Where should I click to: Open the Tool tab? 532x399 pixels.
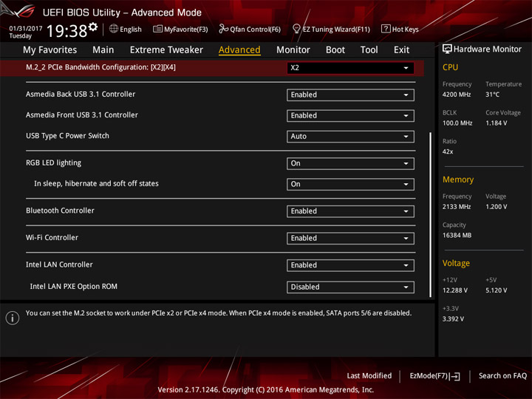click(369, 50)
